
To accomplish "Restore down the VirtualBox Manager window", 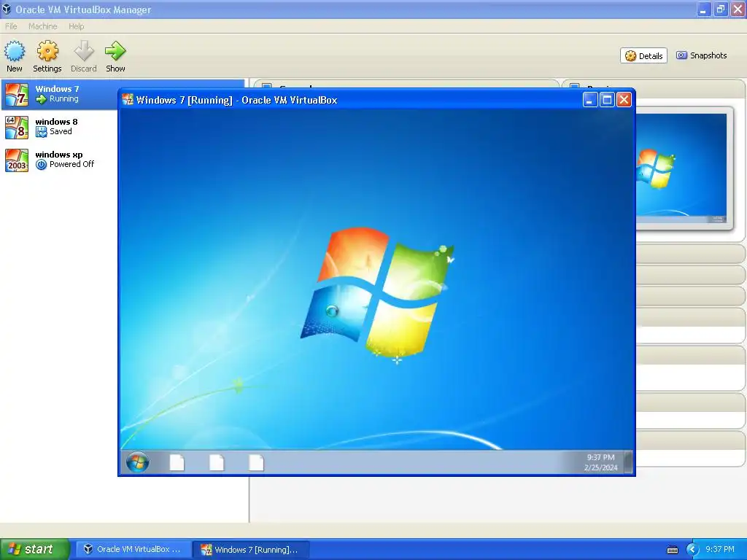I will click(720, 9).
